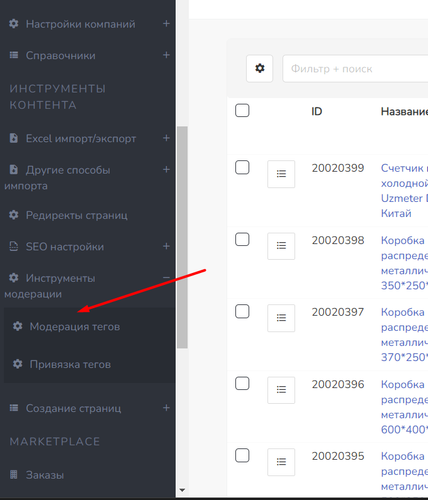Screen dimensions: 428x500
Task: Open list menu icon for product 20020399
Action: (x=281, y=174)
